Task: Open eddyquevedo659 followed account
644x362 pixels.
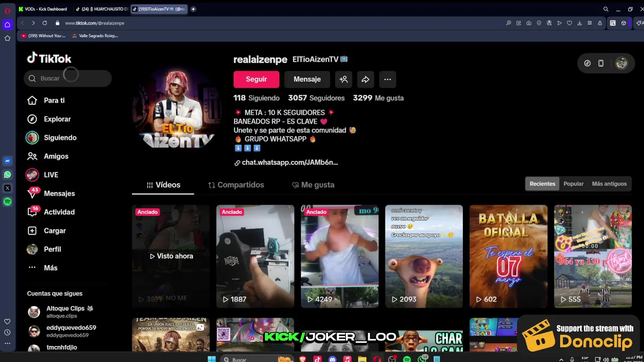Action: tap(62, 331)
